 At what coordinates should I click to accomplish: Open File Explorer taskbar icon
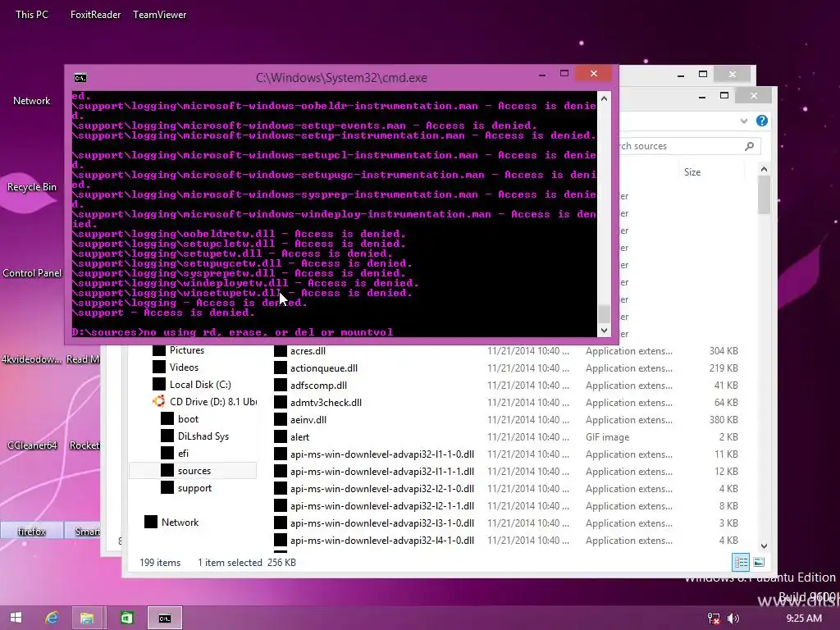(x=87, y=618)
